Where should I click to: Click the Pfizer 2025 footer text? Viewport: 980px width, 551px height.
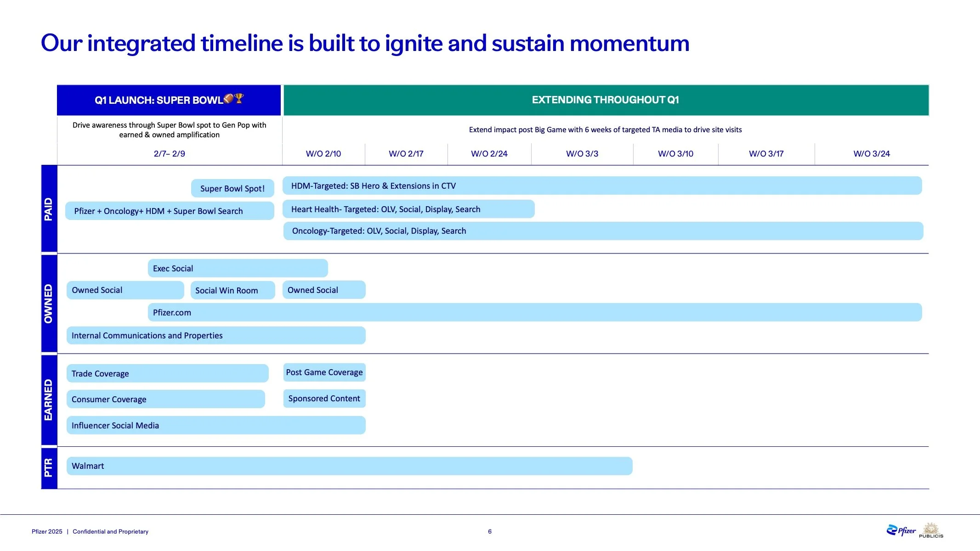pos(47,531)
